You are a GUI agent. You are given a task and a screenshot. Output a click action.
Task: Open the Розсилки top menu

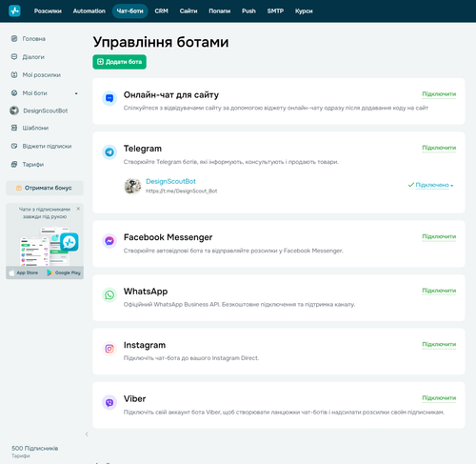coord(48,11)
